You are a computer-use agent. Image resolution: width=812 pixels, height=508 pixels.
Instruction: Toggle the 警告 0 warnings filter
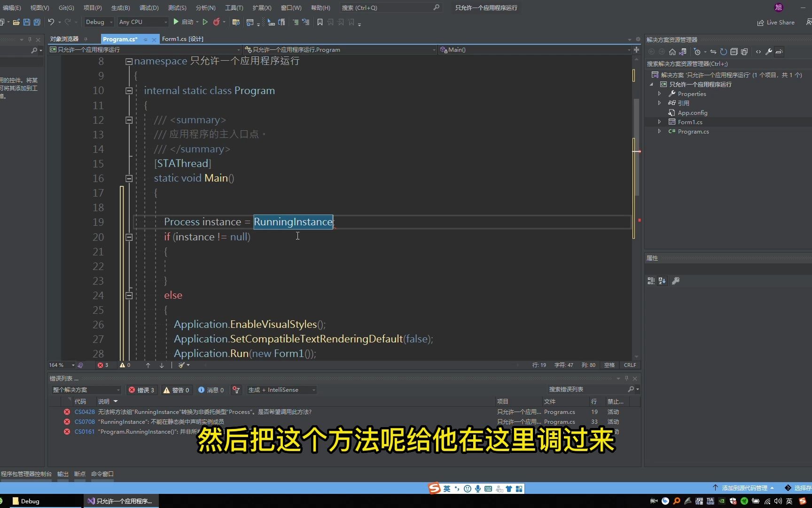coord(176,389)
